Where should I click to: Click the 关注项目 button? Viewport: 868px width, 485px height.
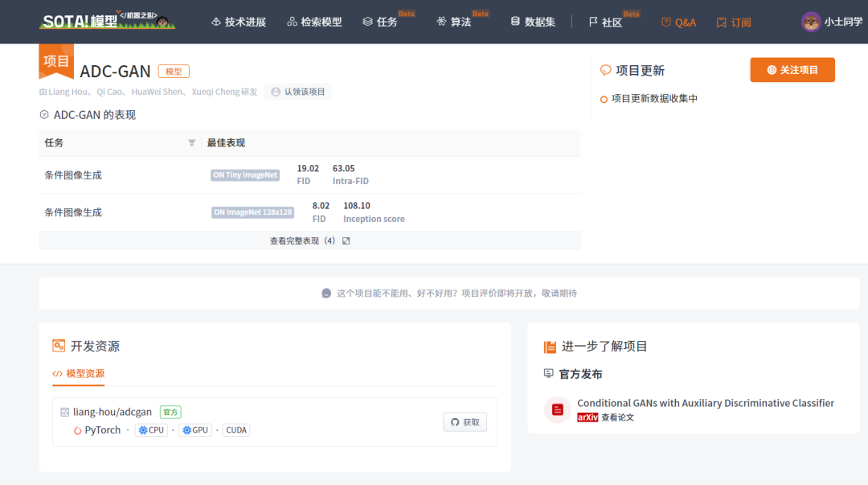pos(792,70)
